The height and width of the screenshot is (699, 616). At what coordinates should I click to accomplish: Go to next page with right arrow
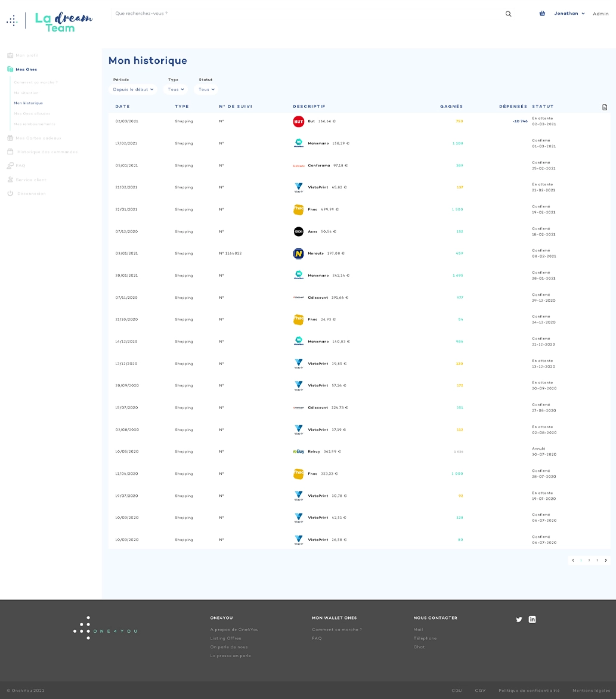coord(606,561)
